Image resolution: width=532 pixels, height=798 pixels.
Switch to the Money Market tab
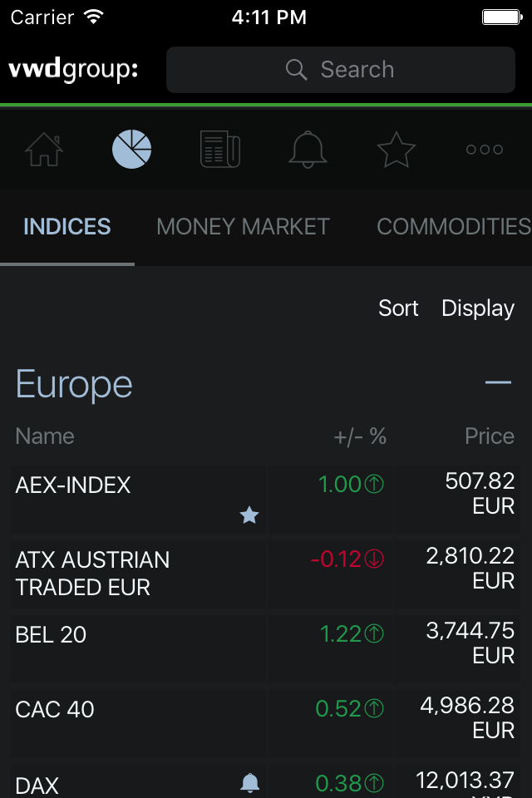tap(243, 226)
